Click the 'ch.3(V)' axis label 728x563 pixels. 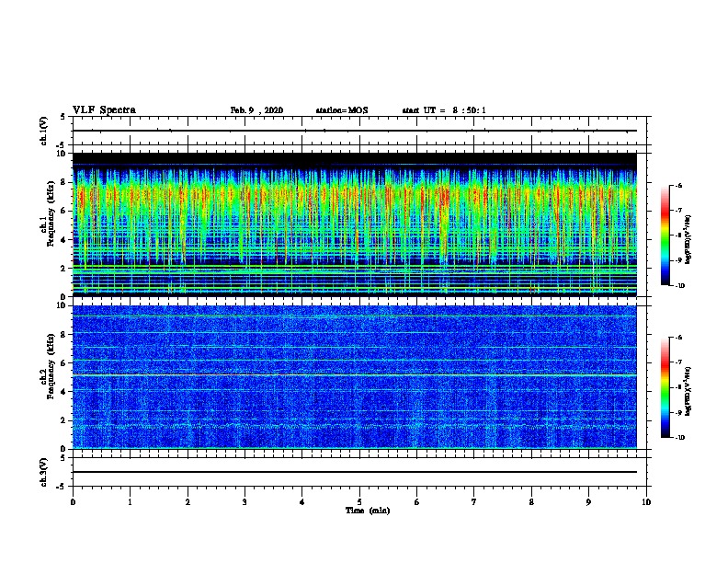tap(44, 472)
